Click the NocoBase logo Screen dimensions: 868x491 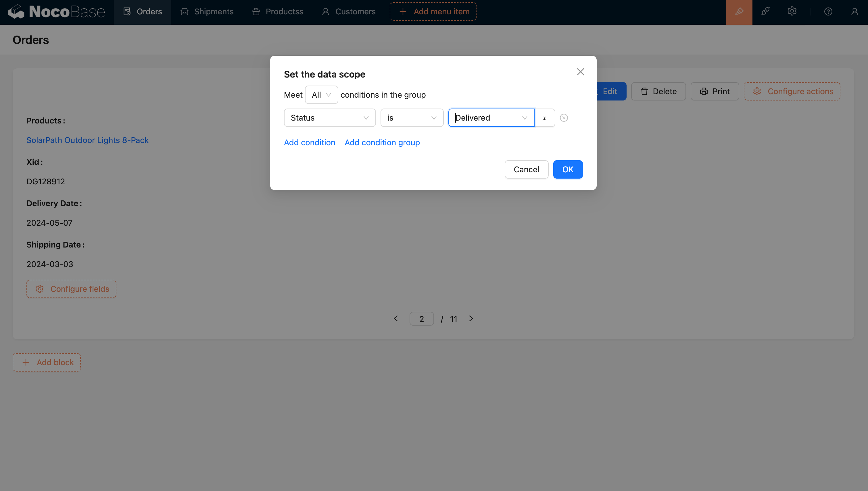(x=56, y=12)
